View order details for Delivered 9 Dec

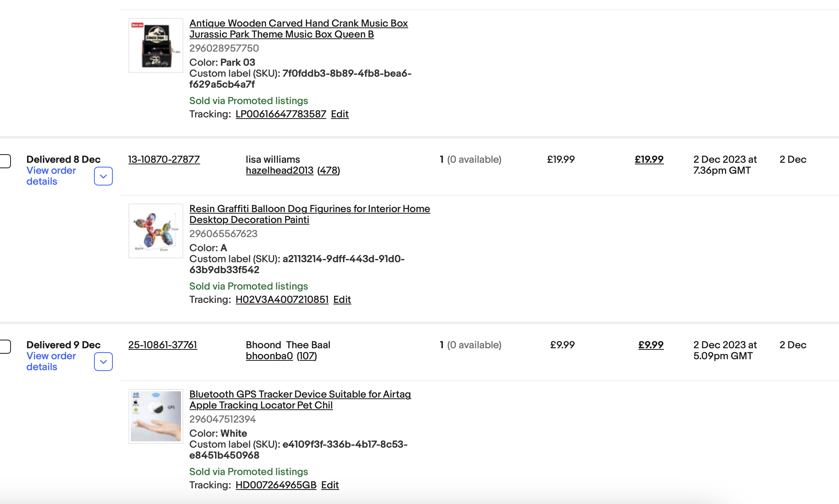[51, 362]
